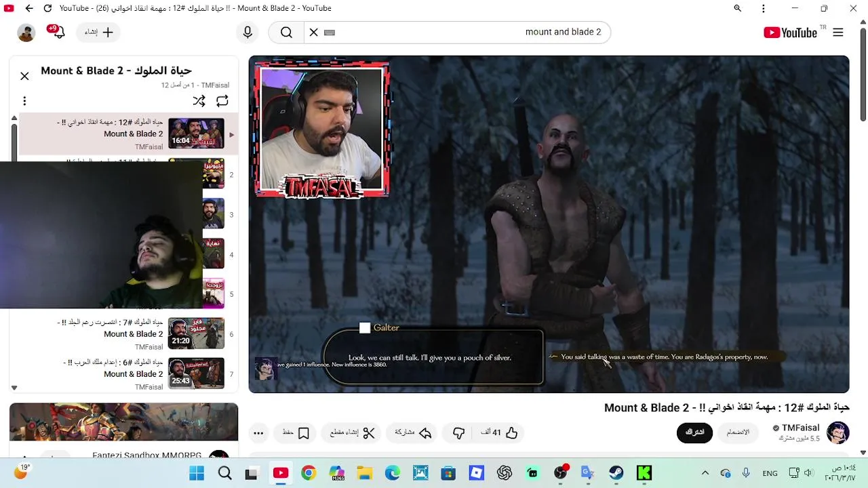Viewport: 868px width, 488px height.
Task: Open Steam from the taskbar
Action: click(x=616, y=473)
